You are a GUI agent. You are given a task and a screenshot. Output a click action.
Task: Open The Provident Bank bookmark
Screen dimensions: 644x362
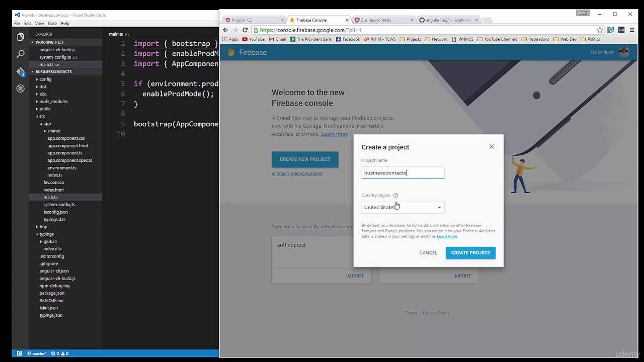[x=311, y=39]
